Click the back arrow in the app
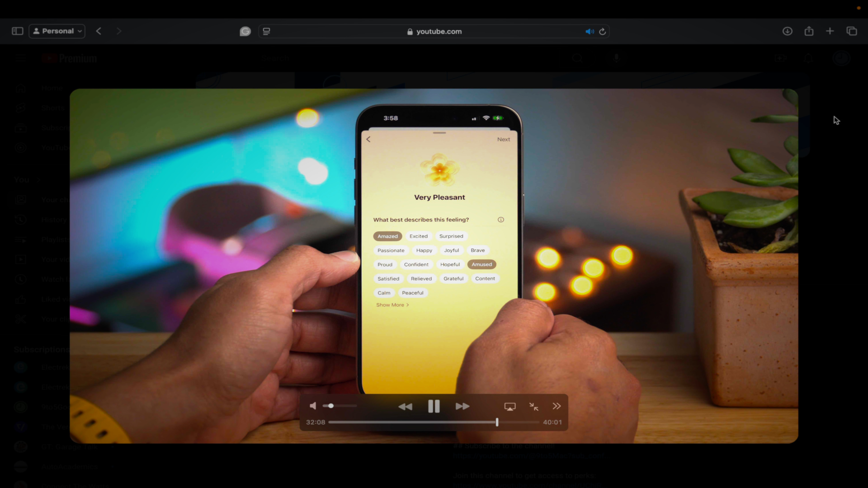The width and height of the screenshot is (868, 488). [x=368, y=139]
